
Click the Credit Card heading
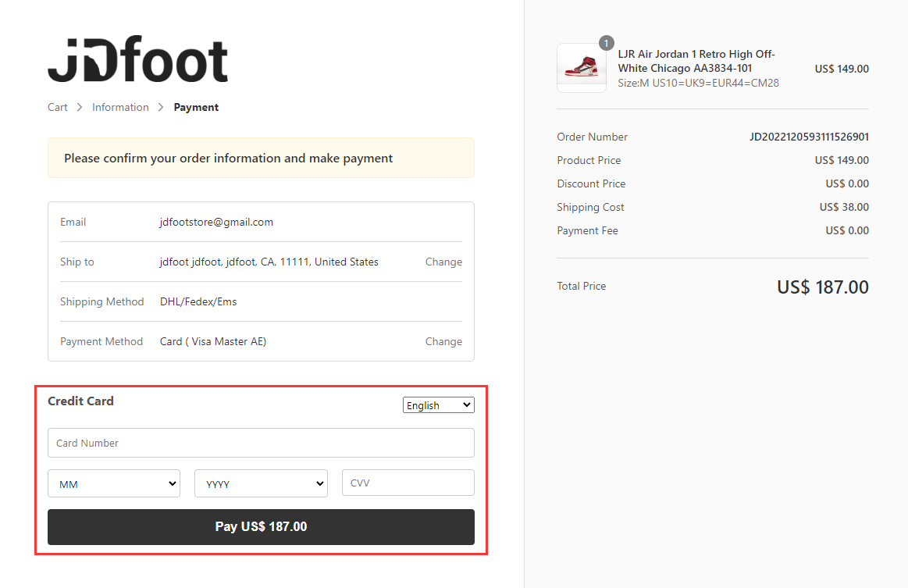tap(80, 401)
